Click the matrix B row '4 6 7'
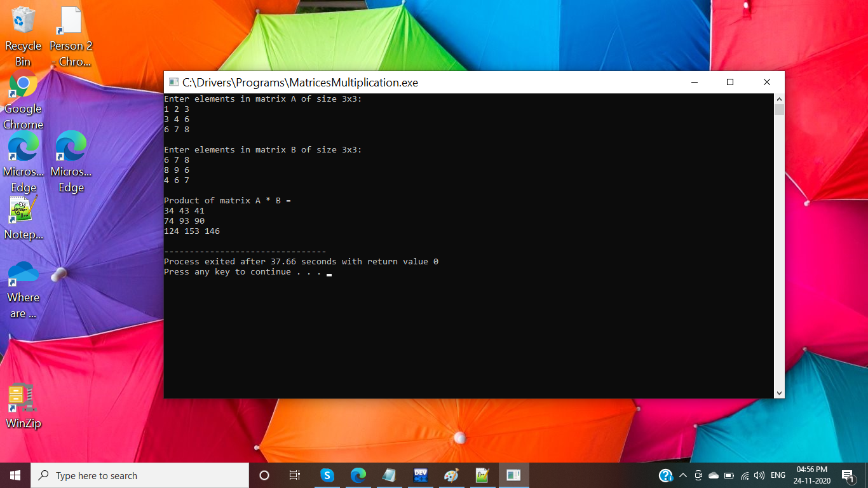868x488 pixels. pyautogui.click(x=177, y=180)
